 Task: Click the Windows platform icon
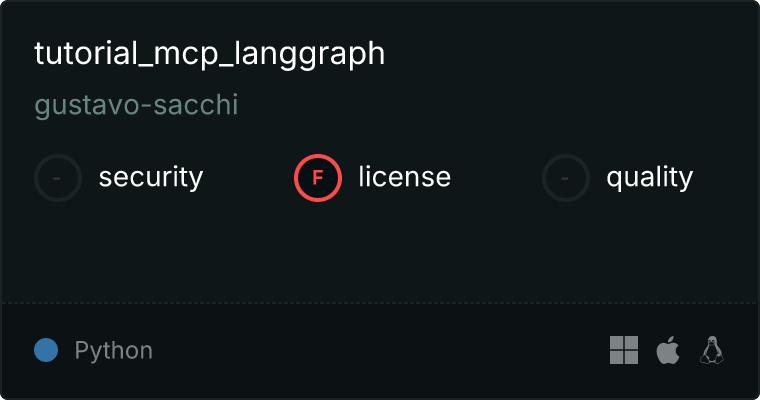pos(624,350)
